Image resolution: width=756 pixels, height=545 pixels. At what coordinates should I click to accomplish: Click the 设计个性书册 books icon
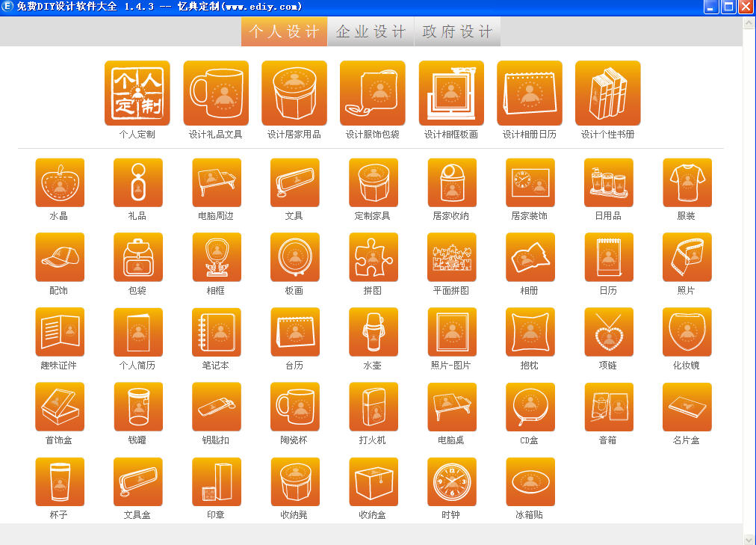607,93
